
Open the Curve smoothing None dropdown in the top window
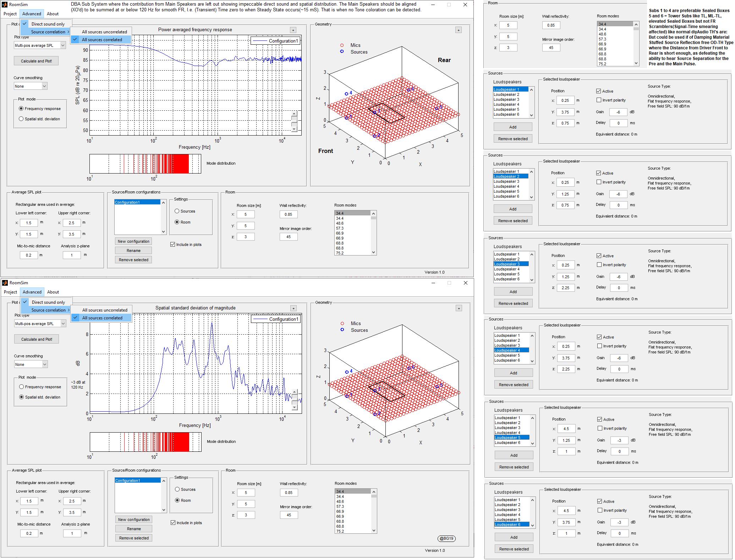point(30,86)
